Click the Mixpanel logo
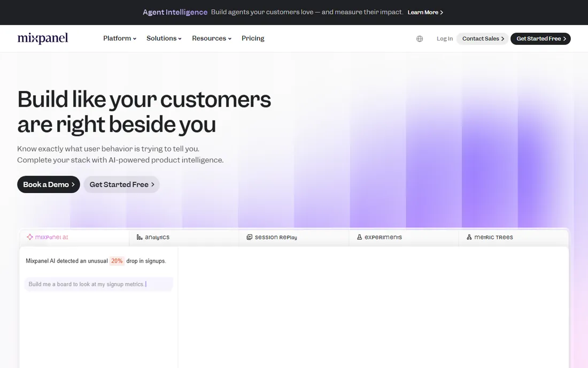The height and width of the screenshot is (368, 588). tap(43, 39)
